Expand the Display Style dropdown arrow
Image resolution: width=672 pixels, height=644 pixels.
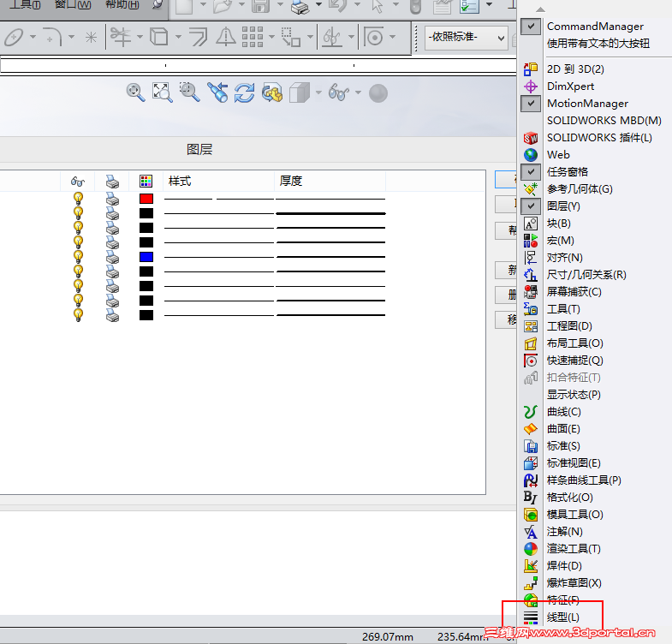(x=318, y=92)
